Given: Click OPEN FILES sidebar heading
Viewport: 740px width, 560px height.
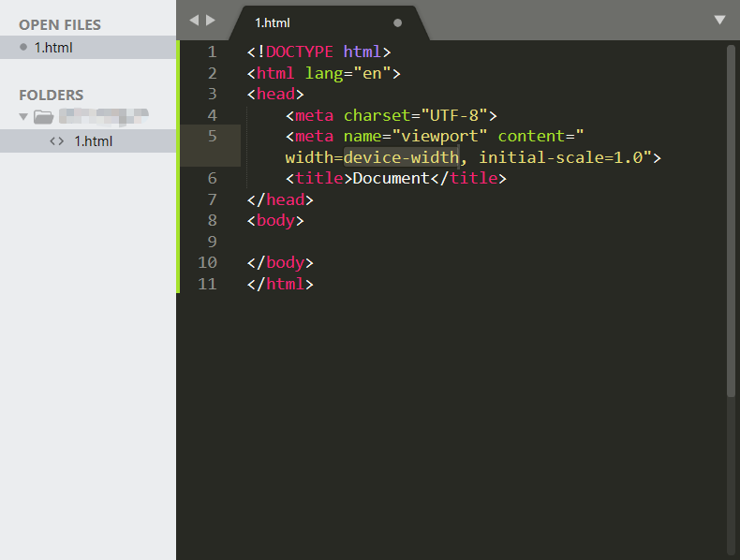Looking at the screenshot, I should [60, 24].
